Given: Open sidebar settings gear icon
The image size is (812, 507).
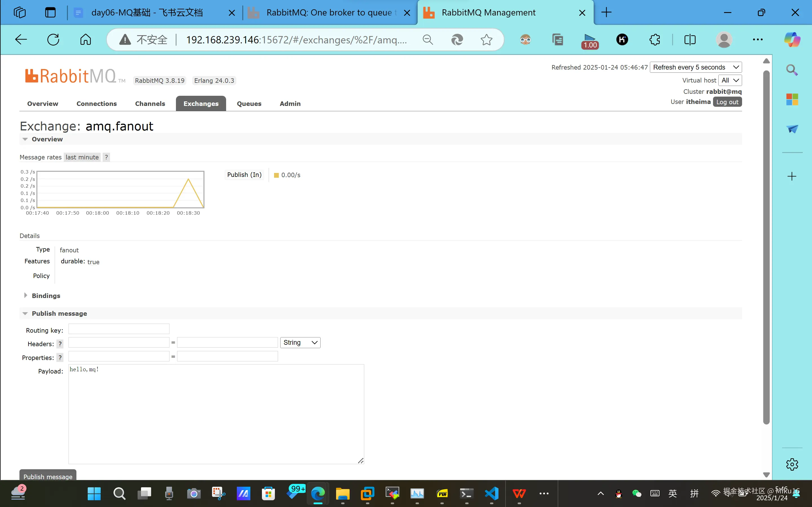Looking at the screenshot, I should 792,464.
